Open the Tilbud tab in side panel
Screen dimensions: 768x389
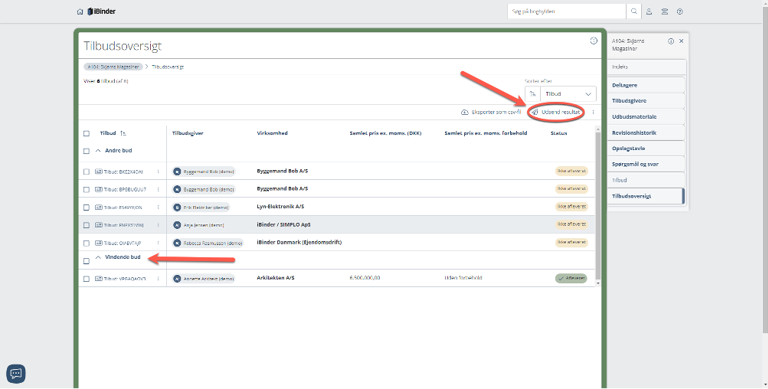(646, 180)
